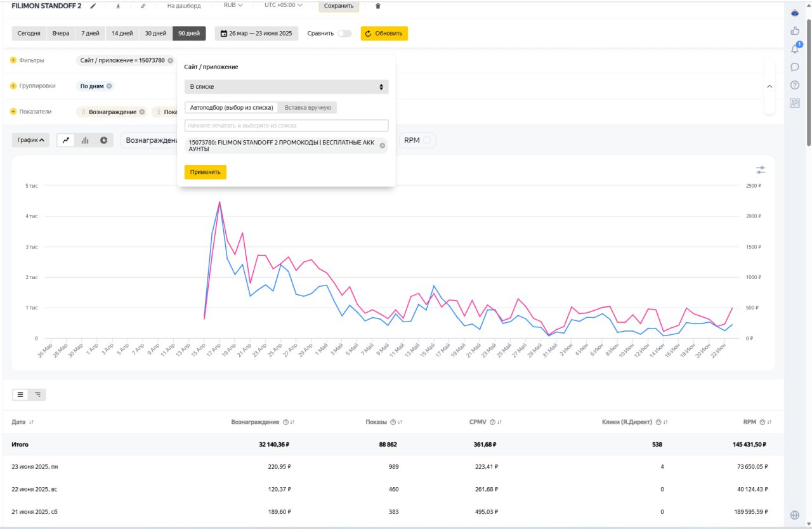Toggle the Сравнить switch
812x529 pixels.
[344, 34]
